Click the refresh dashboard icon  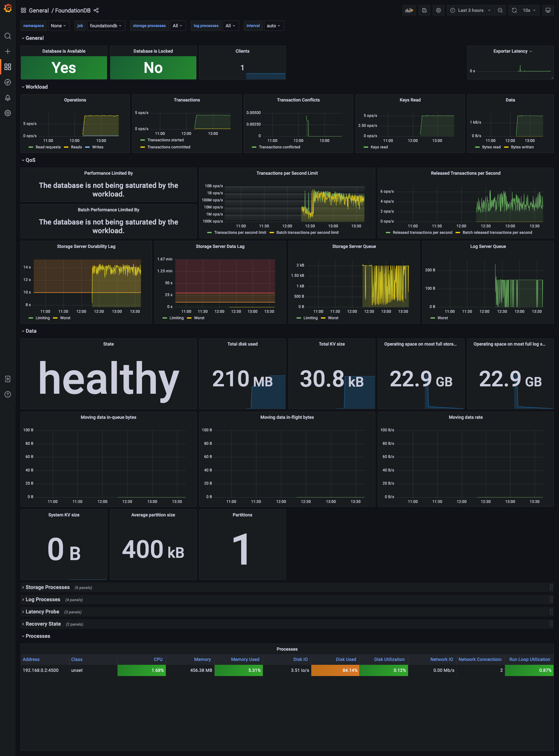click(x=514, y=11)
